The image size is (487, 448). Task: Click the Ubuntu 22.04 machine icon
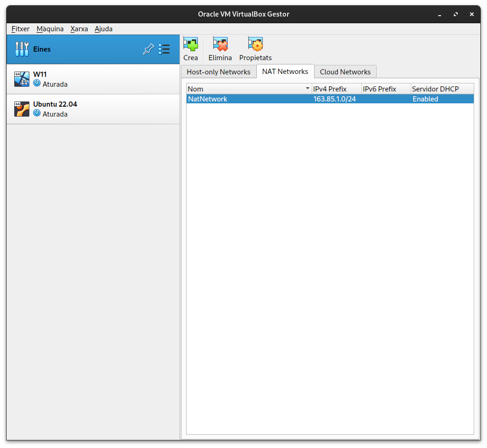(x=22, y=109)
